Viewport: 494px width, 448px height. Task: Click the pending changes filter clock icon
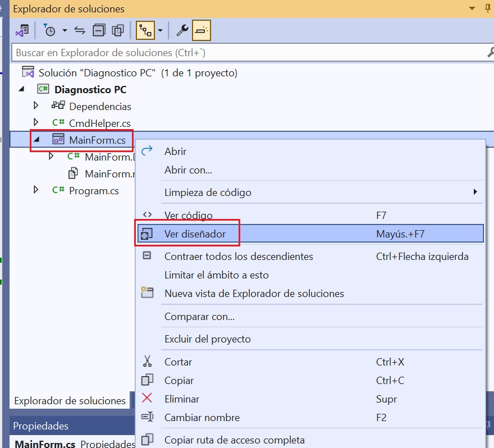(x=50, y=30)
